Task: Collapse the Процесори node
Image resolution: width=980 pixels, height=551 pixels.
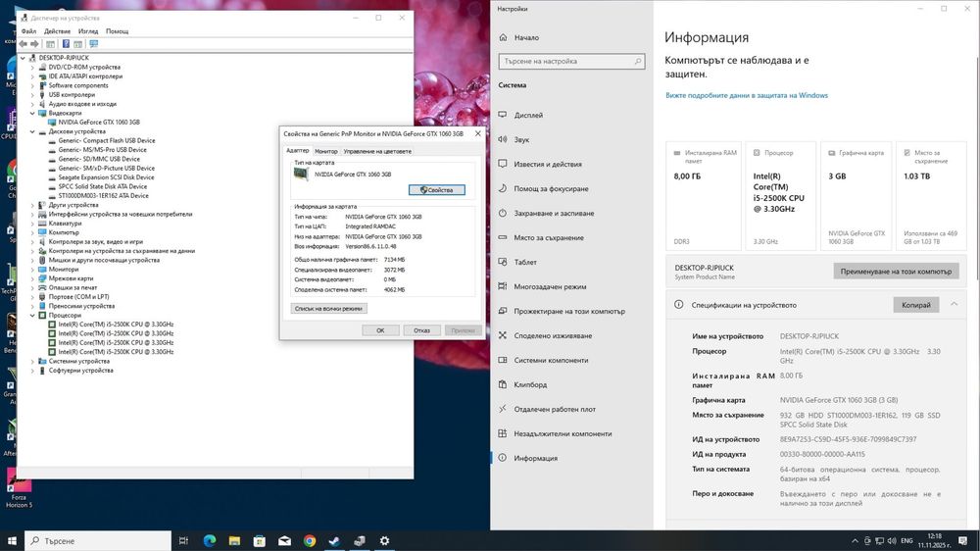Action: (32, 316)
